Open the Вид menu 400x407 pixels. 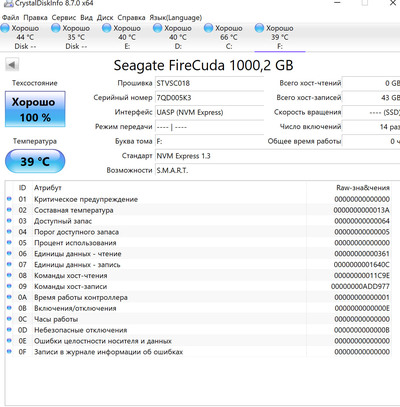tap(86, 17)
